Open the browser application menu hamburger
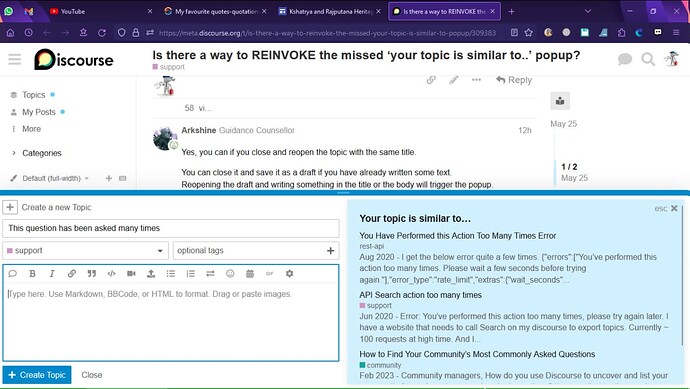Viewport: 690px width, 389px height. pos(676,33)
